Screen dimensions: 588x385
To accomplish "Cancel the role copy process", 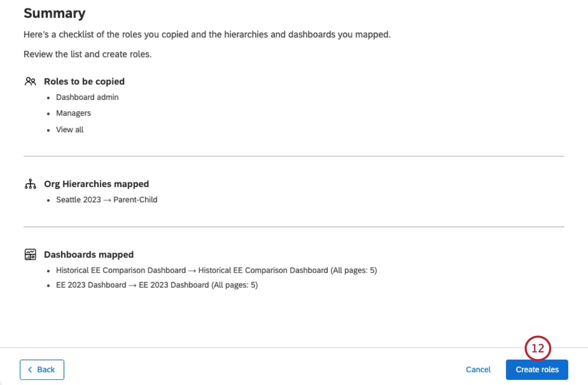I will point(478,370).
